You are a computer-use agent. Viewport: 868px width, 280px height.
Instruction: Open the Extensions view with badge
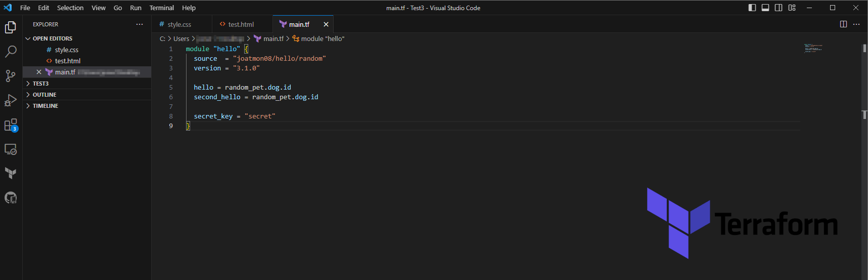click(11, 125)
